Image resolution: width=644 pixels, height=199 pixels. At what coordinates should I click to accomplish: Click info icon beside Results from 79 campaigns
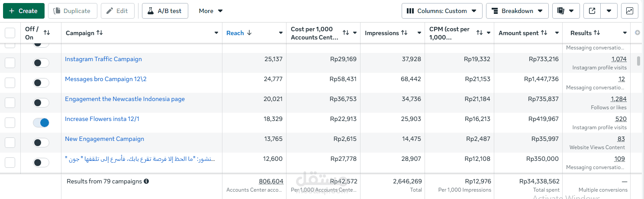146,181
